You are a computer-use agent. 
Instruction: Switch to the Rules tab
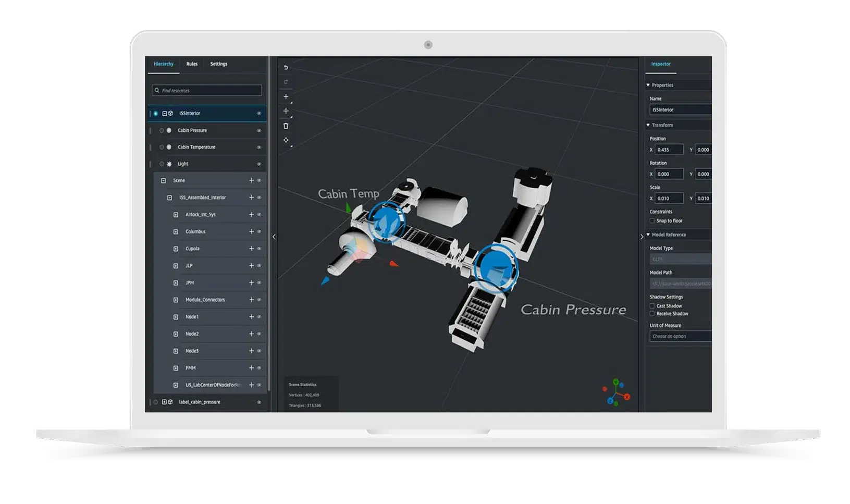[192, 64]
